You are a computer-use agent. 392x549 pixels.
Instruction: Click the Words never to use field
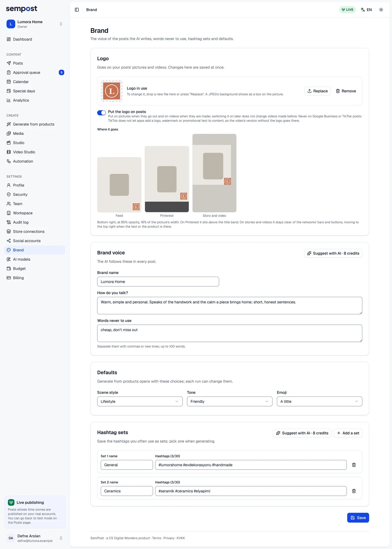click(230, 333)
